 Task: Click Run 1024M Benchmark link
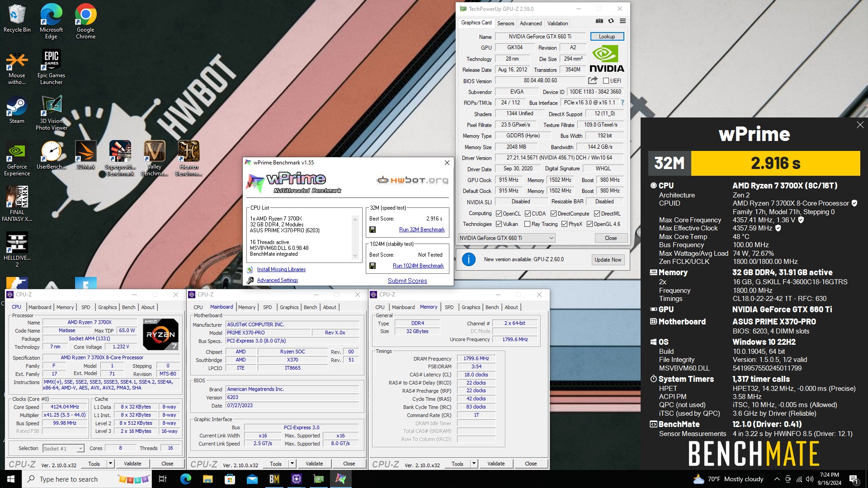(418, 266)
